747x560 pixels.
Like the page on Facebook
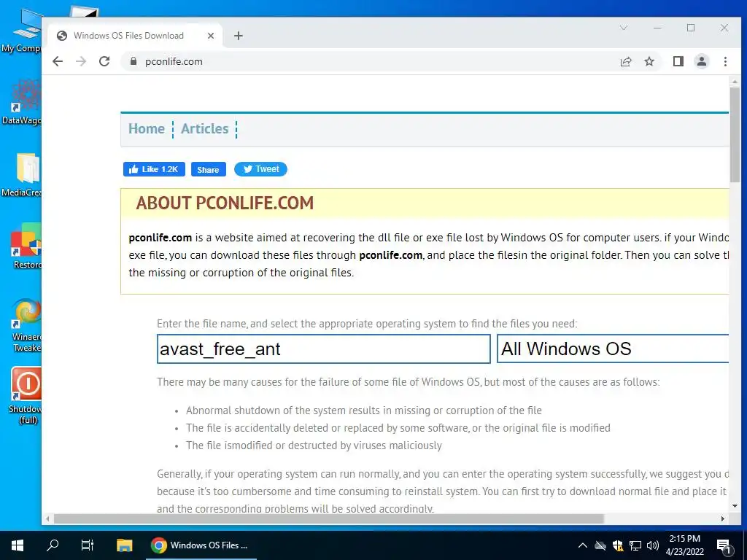click(154, 169)
